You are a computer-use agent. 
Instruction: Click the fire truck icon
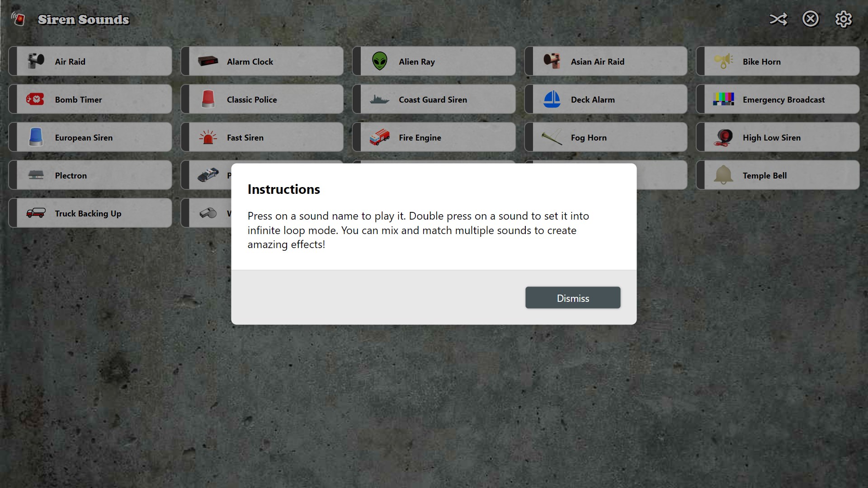click(x=379, y=137)
